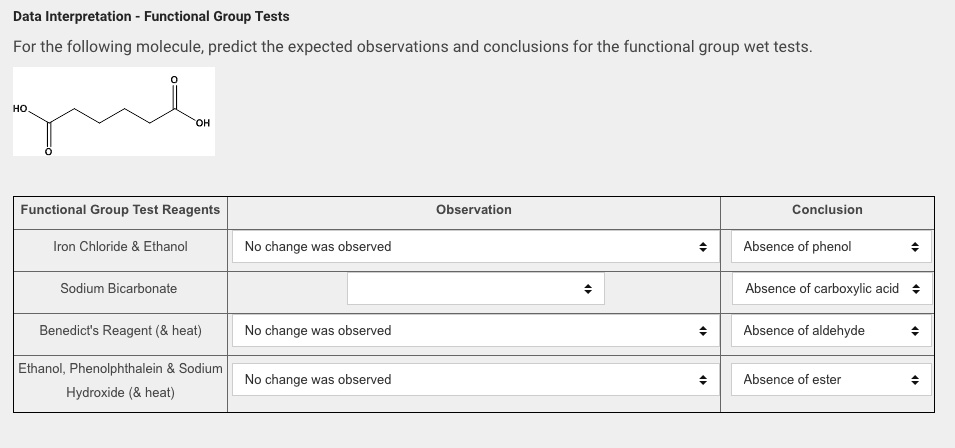
Task: Click the 'Iron Chloride & Ethanol' row label
Action: (x=120, y=246)
